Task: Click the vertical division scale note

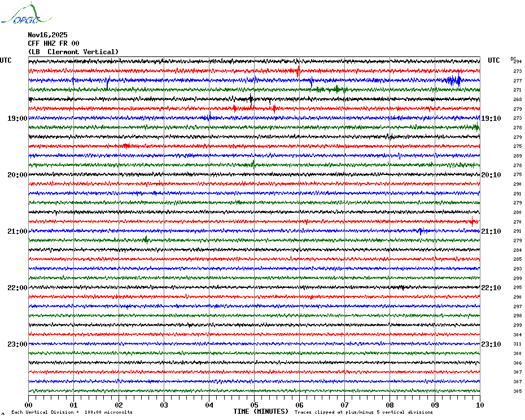Action: pyautogui.click(x=72, y=412)
